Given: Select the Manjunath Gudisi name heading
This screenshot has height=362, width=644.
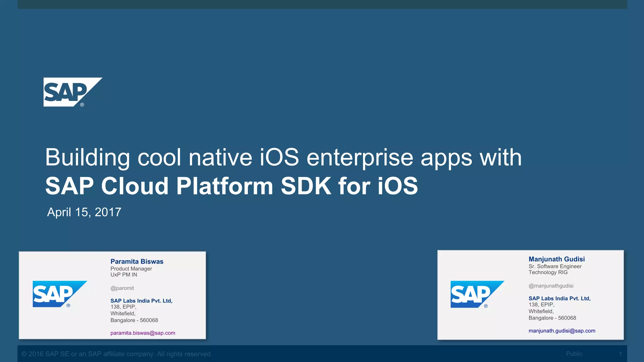Looking at the screenshot, I should click(x=557, y=259).
